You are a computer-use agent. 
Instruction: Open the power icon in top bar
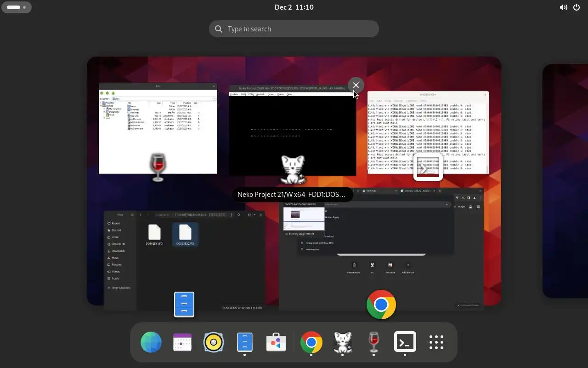click(577, 7)
